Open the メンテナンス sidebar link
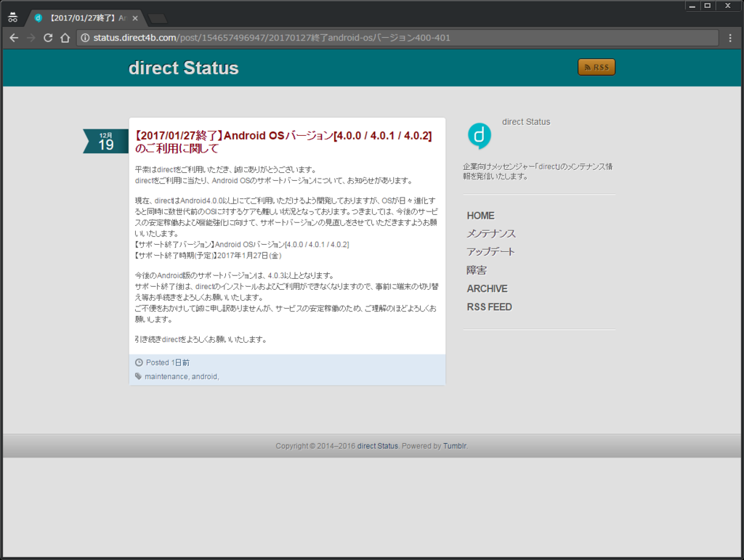Viewport: 744px width, 560px height. pos(491,234)
